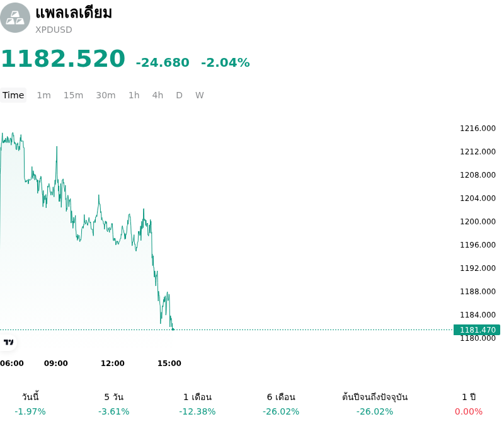Choose the 6 เดือน -26.02% range
This screenshot has width=504, height=424.
pyautogui.click(x=281, y=404)
